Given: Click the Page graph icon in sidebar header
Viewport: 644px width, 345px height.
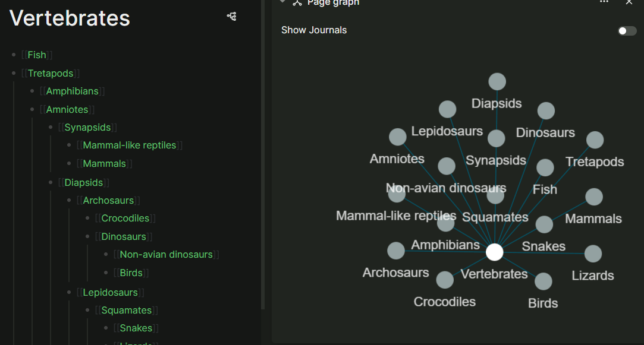Looking at the screenshot, I should 297,2.
